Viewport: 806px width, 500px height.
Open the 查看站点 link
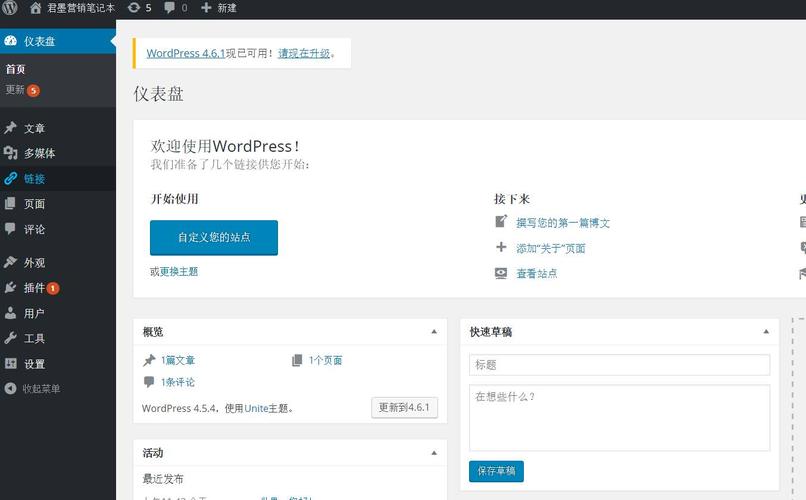(537, 273)
